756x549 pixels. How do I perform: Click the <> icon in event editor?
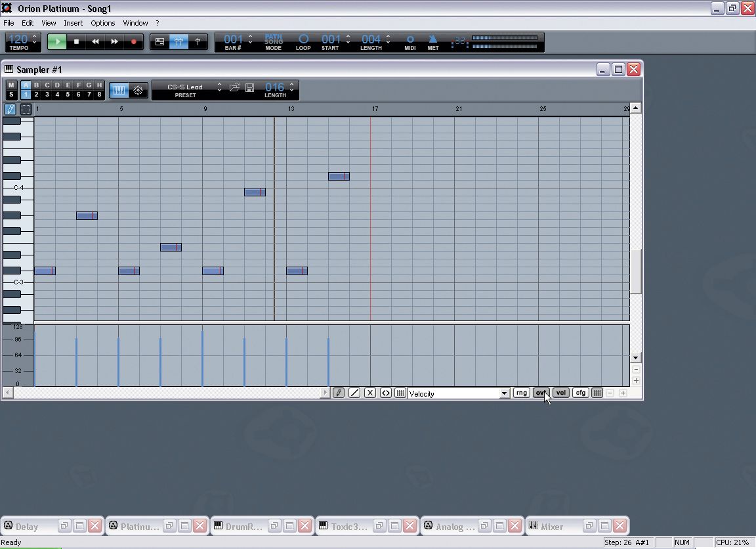(385, 393)
